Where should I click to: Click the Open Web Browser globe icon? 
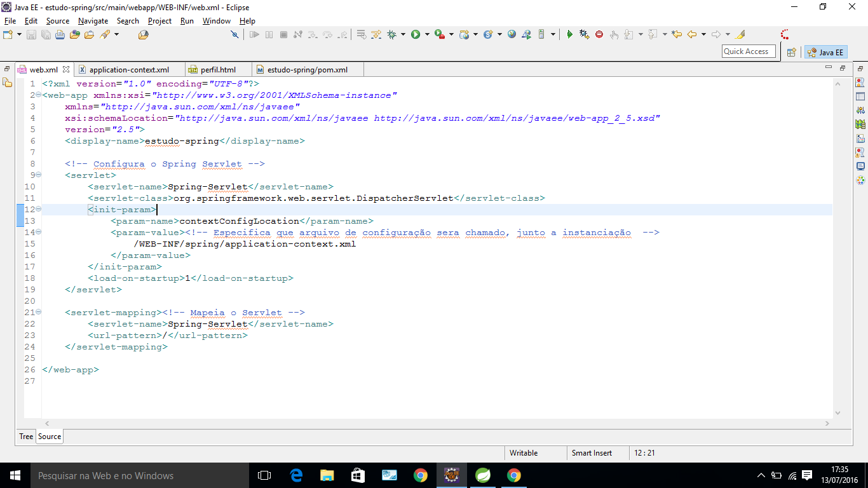tap(512, 34)
